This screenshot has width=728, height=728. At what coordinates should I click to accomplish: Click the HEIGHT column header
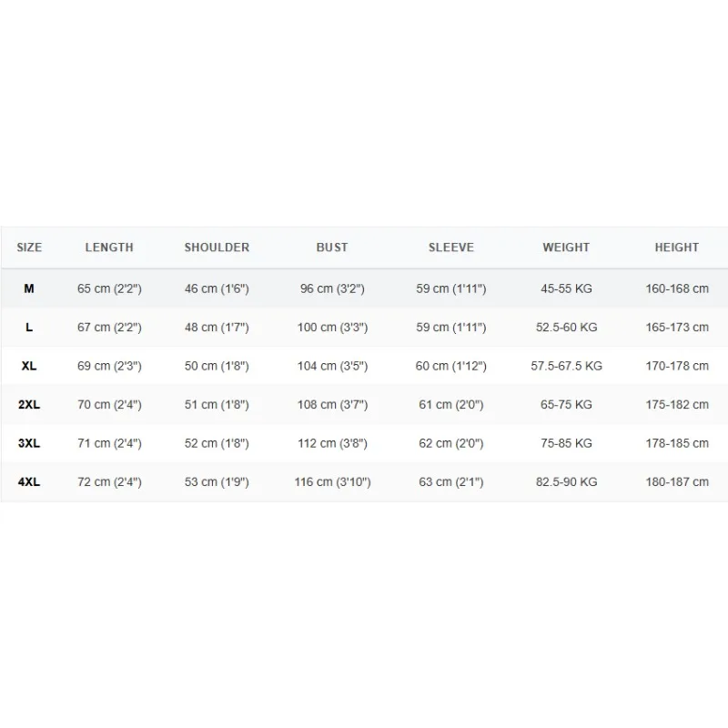pyautogui.click(x=677, y=248)
